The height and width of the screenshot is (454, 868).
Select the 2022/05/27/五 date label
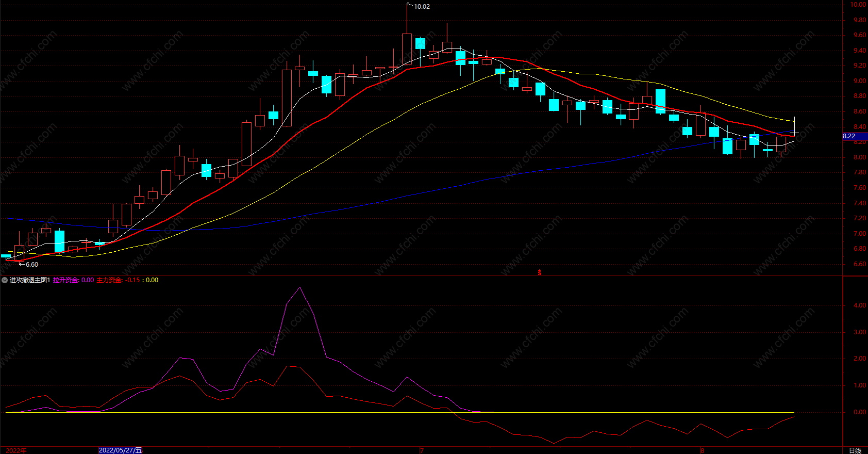[x=120, y=450]
